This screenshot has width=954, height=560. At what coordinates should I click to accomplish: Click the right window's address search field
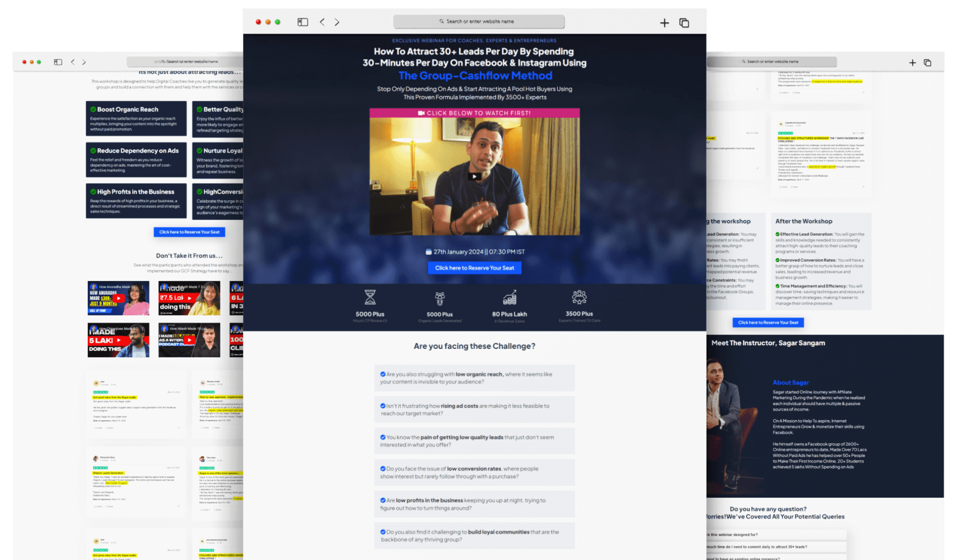[771, 62]
